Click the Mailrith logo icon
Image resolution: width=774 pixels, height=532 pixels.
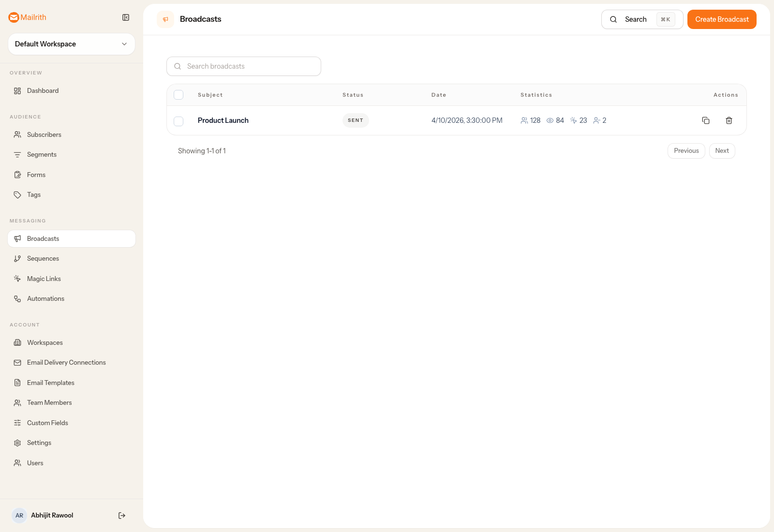coord(14,17)
